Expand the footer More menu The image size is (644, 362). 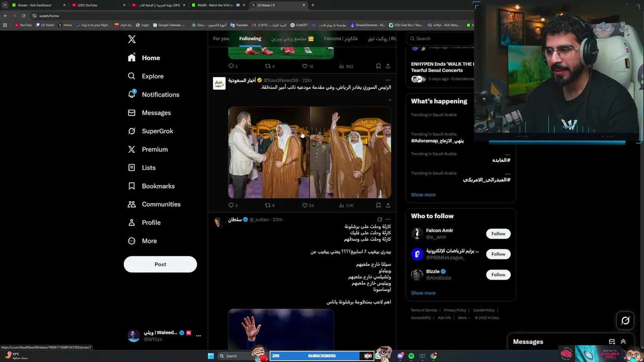click(x=464, y=318)
